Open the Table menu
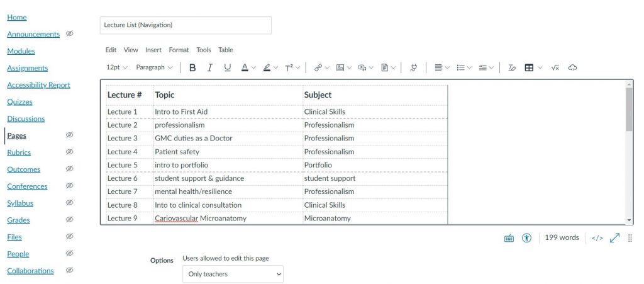This screenshot has height=284, width=644. (x=226, y=50)
